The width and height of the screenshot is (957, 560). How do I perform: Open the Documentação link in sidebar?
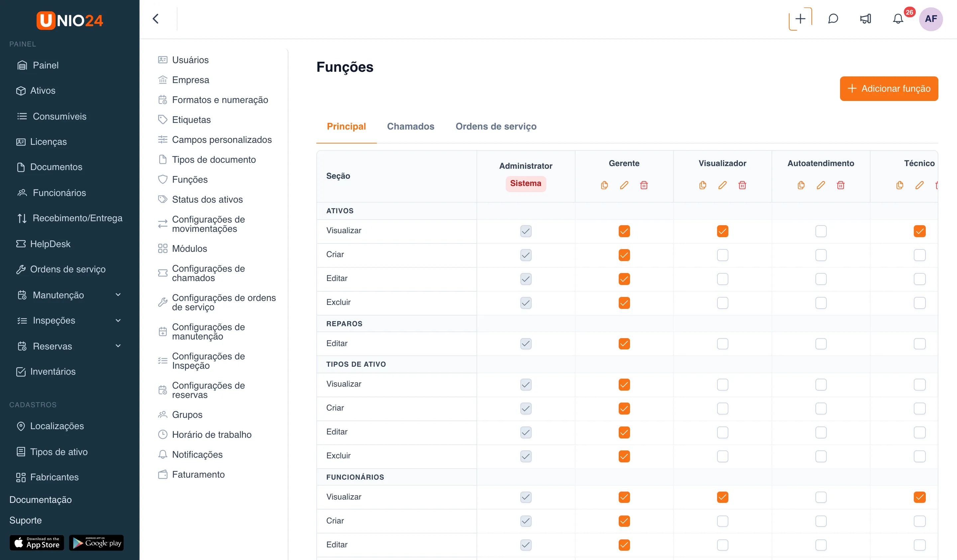point(41,500)
